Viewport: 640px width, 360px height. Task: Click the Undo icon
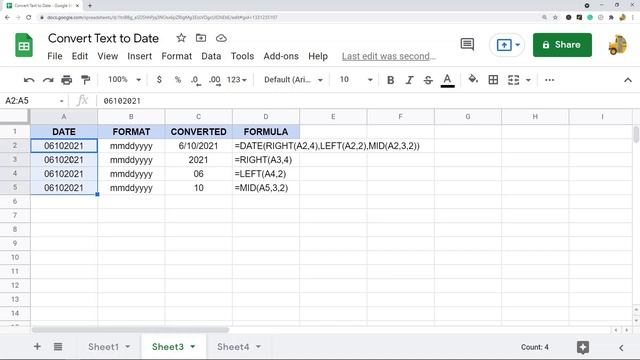29,80
